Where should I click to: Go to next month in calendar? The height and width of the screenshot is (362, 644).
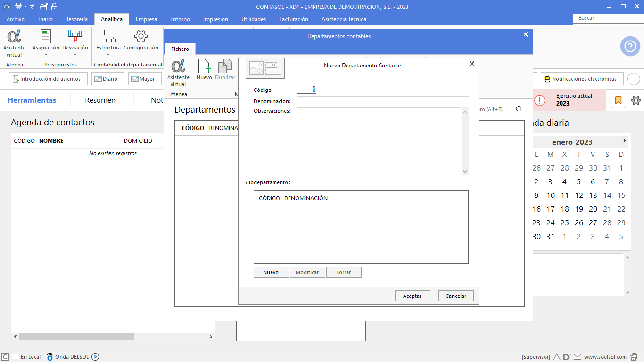[624, 141]
